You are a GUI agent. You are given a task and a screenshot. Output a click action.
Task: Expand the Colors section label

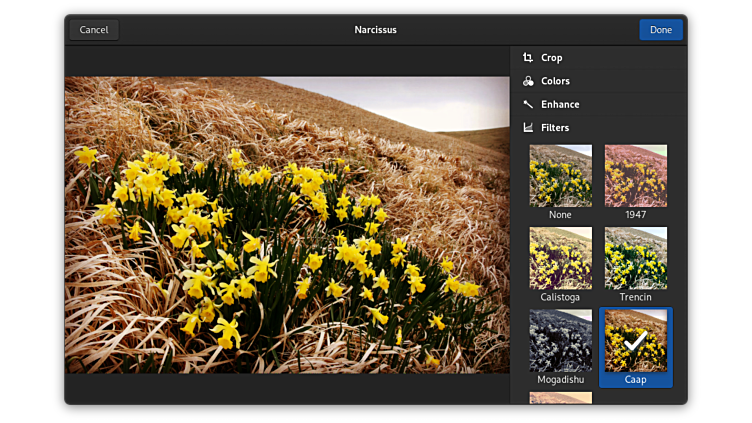click(555, 81)
